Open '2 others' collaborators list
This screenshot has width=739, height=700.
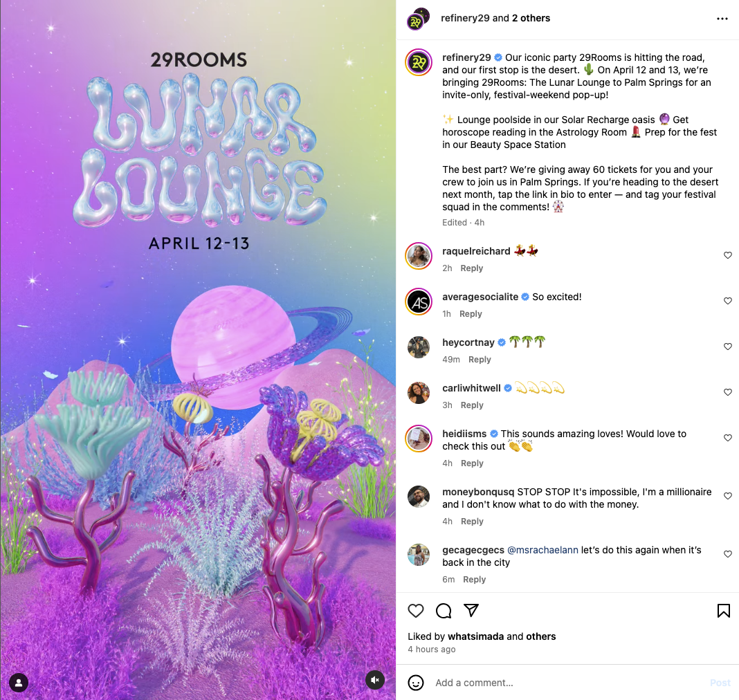[x=531, y=18]
